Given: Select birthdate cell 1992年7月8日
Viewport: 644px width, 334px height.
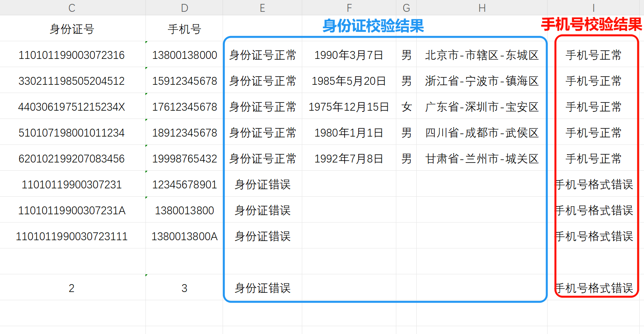Looking at the screenshot, I should tap(349, 158).
